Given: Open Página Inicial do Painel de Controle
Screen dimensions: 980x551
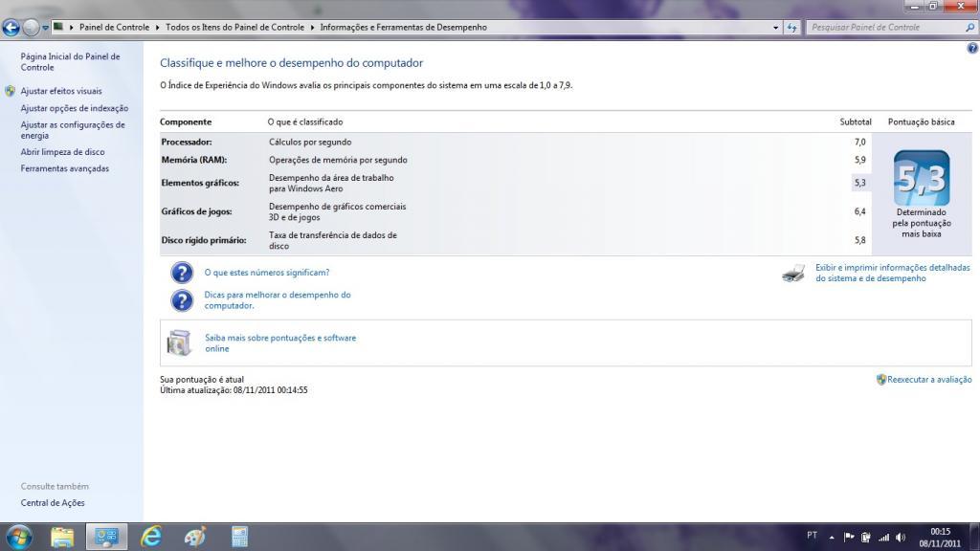Looking at the screenshot, I should (x=70, y=62).
